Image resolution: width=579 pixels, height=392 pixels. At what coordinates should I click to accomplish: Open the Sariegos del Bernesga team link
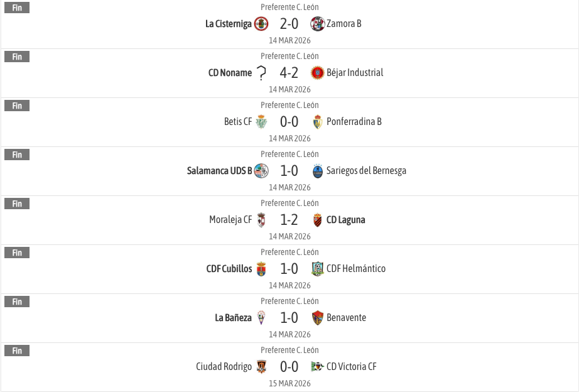(366, 171)
